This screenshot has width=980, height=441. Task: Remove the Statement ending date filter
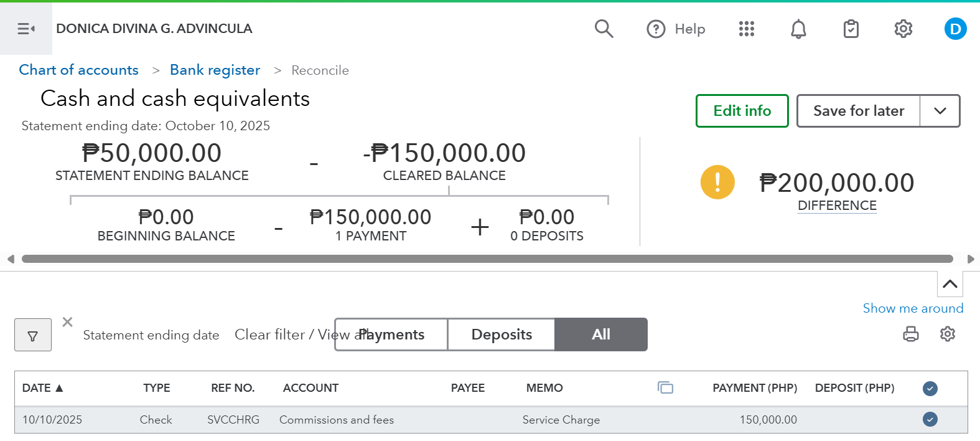(x=68, y=322)
